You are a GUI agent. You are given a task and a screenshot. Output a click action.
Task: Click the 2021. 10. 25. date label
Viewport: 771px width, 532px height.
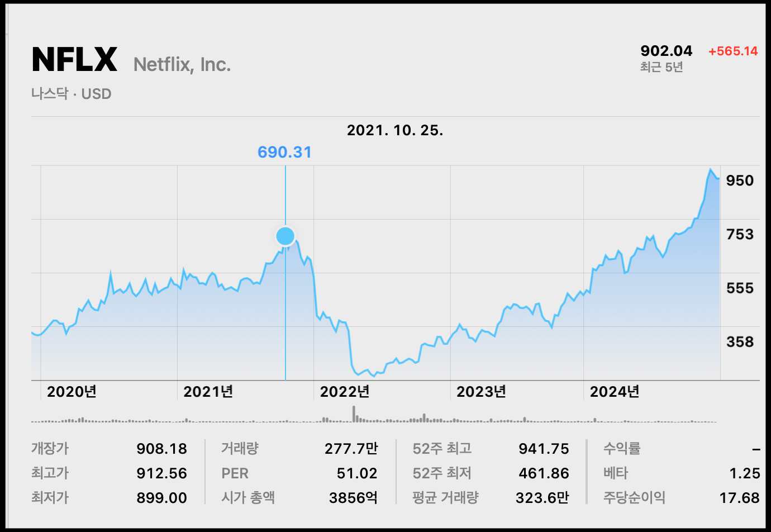395,130
